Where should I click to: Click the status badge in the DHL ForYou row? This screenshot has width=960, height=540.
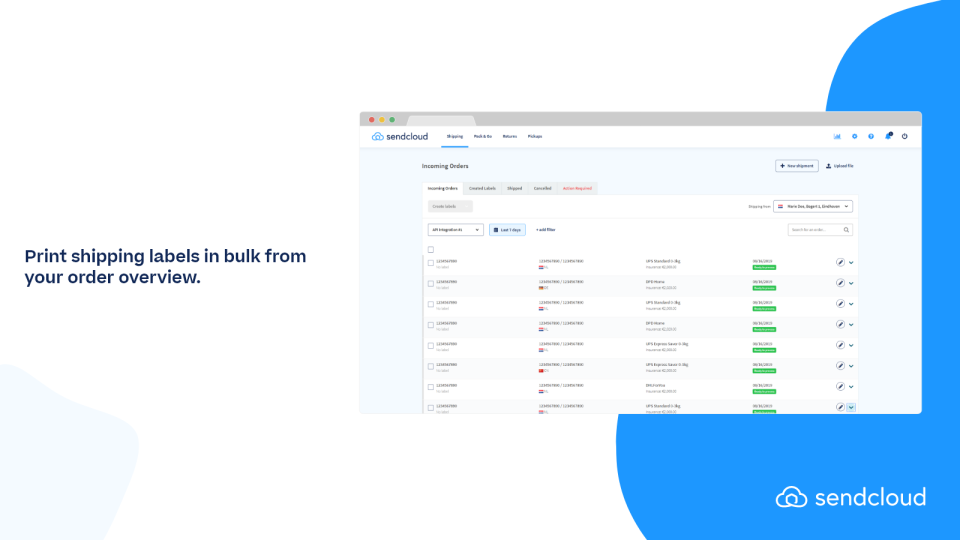764,392
